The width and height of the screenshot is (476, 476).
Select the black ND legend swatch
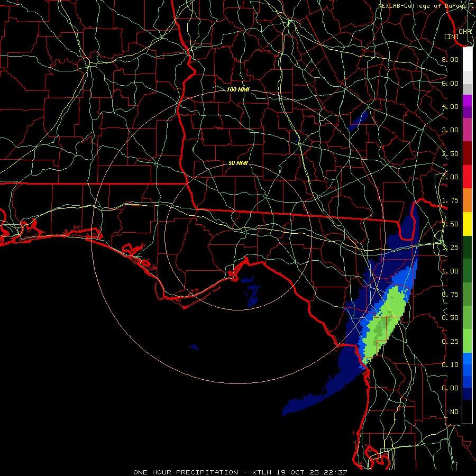(x=467, y=411)
